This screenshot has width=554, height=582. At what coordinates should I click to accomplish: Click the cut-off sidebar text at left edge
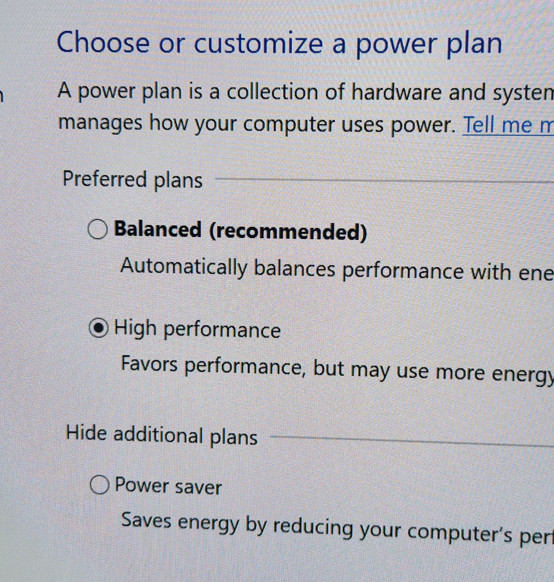1,95
